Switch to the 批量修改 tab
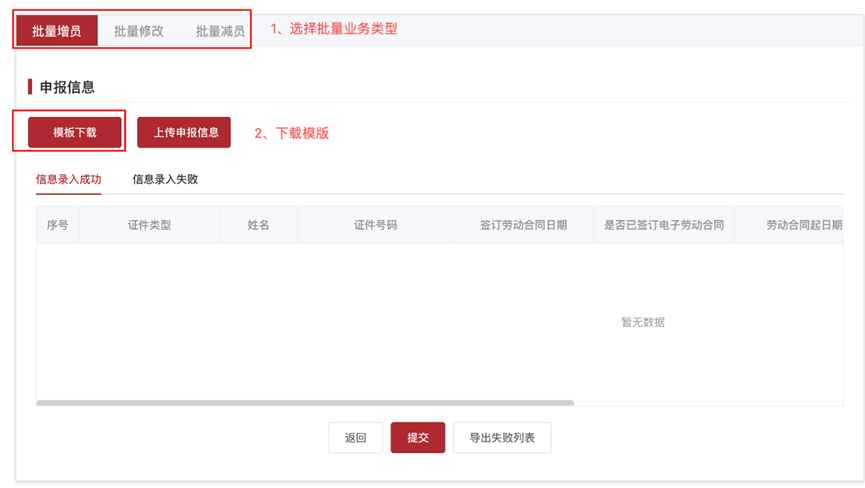865x488 pixels. click(139, 31)
